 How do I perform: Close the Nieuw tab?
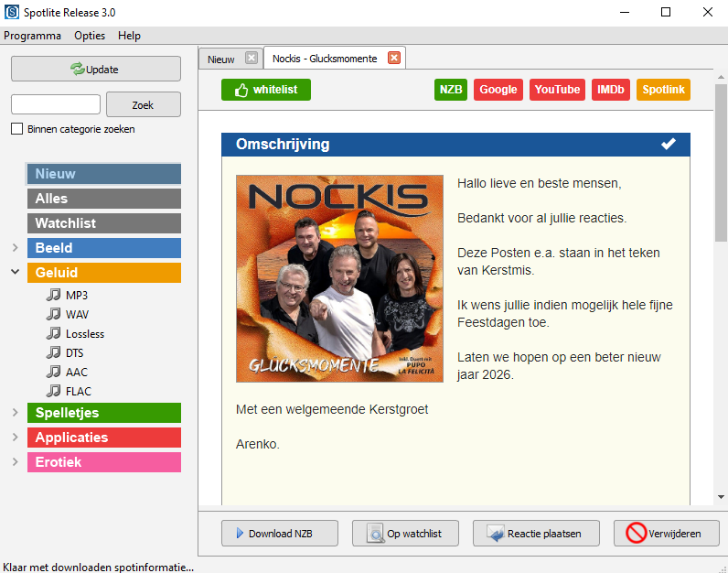252,58
